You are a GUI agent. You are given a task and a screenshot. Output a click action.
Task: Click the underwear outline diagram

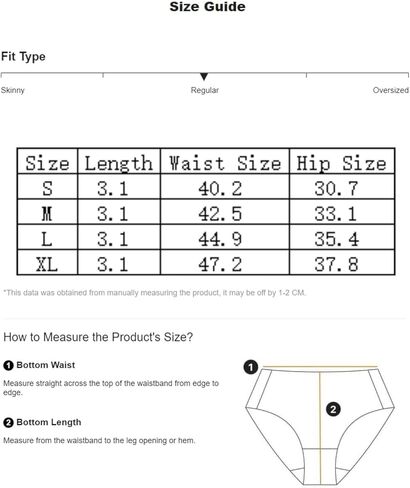click(320, 425)
